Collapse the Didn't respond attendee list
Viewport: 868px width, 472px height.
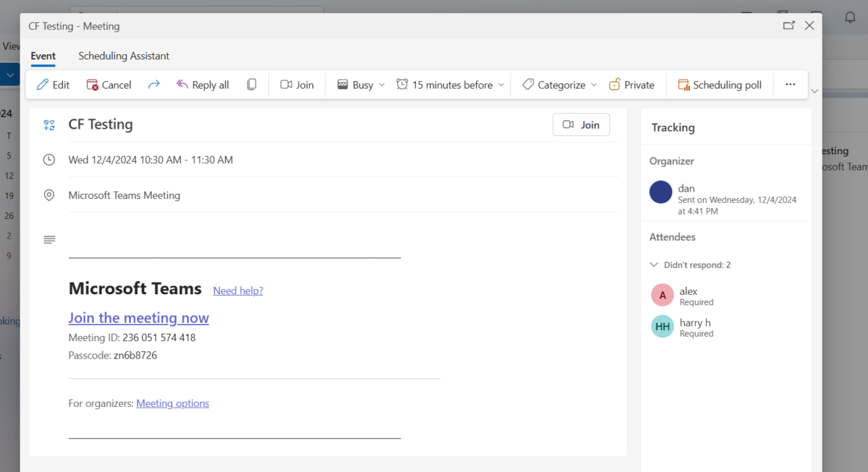pos(654,265)
